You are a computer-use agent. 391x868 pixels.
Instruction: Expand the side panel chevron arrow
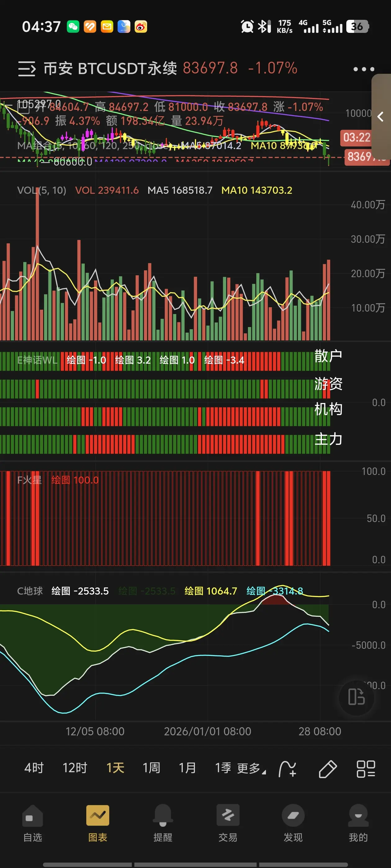[x=381, y=117]
